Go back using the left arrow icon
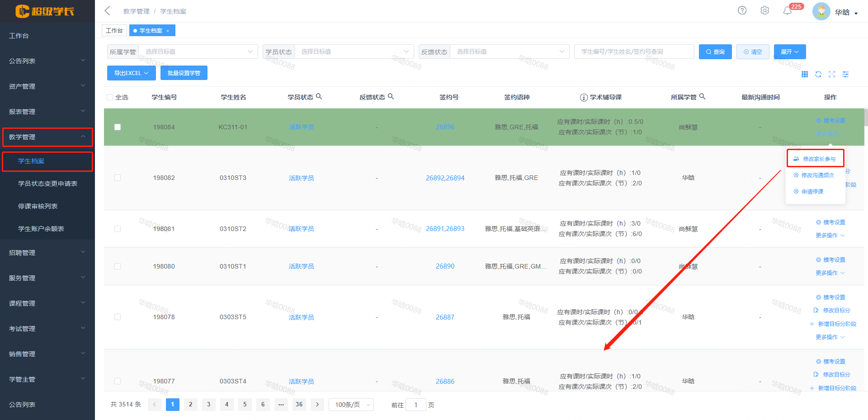The image size is (868, 420). (107, 11)
